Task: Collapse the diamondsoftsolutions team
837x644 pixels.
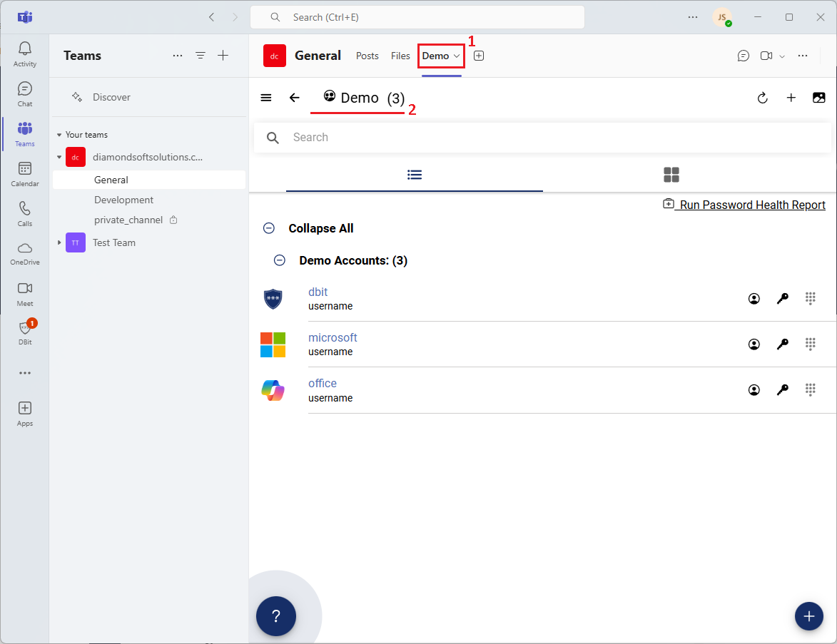Action: click(59, 158)
